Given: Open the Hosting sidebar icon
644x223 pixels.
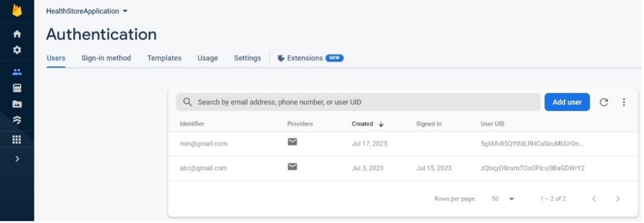Looking at the screenshot, I should coord(17,120).
